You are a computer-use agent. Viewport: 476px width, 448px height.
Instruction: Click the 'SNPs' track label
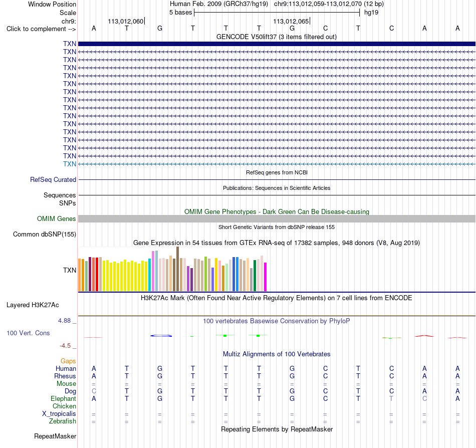68,203
